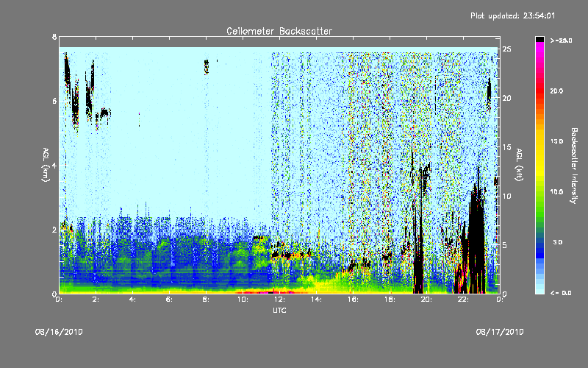
Task: Click the "22:" tick on the UTC axis
Action: click(x=463, y=300)
